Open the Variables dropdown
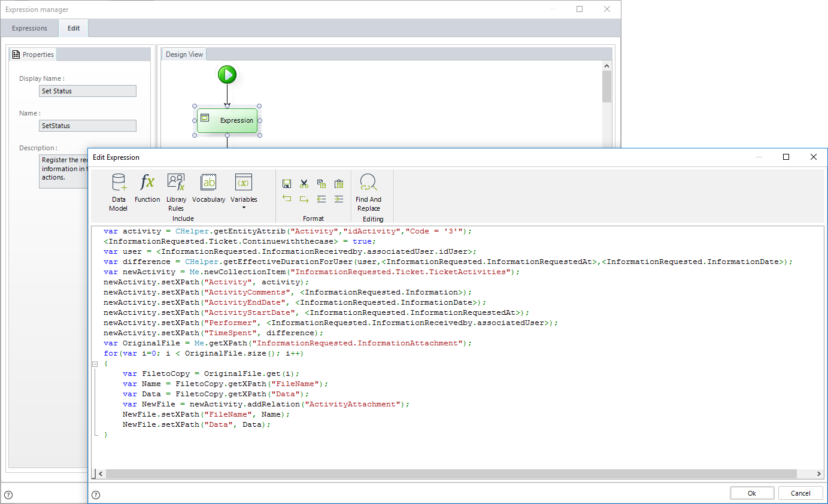 pos(244,192)
